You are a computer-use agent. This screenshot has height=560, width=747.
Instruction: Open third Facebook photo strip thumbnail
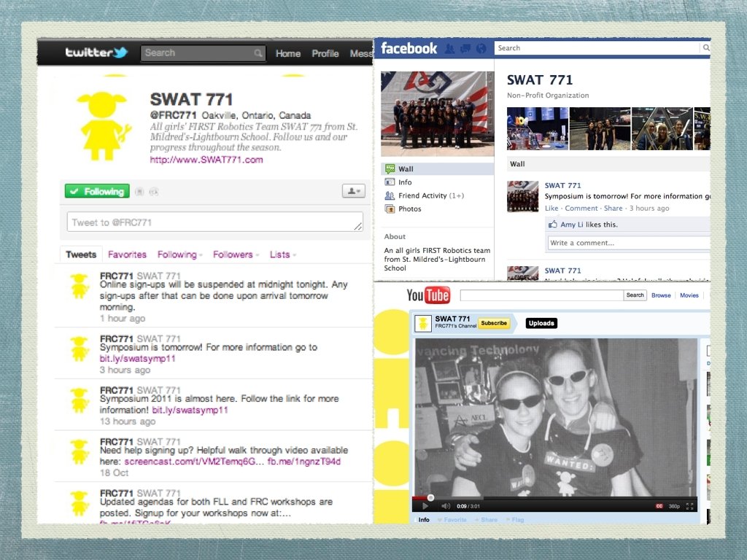click(662, 128)
